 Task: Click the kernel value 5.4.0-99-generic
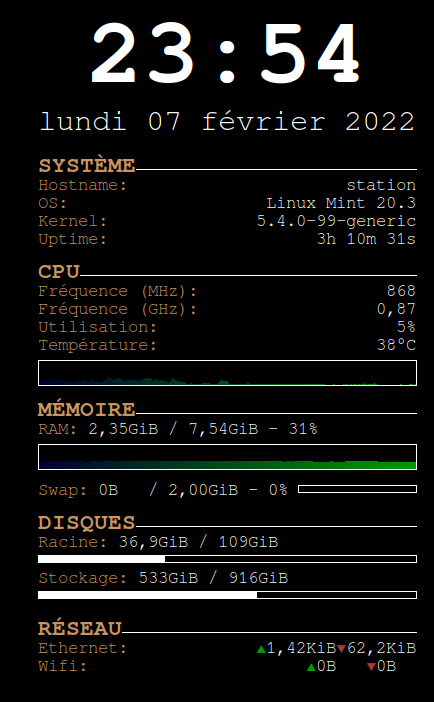336,221
